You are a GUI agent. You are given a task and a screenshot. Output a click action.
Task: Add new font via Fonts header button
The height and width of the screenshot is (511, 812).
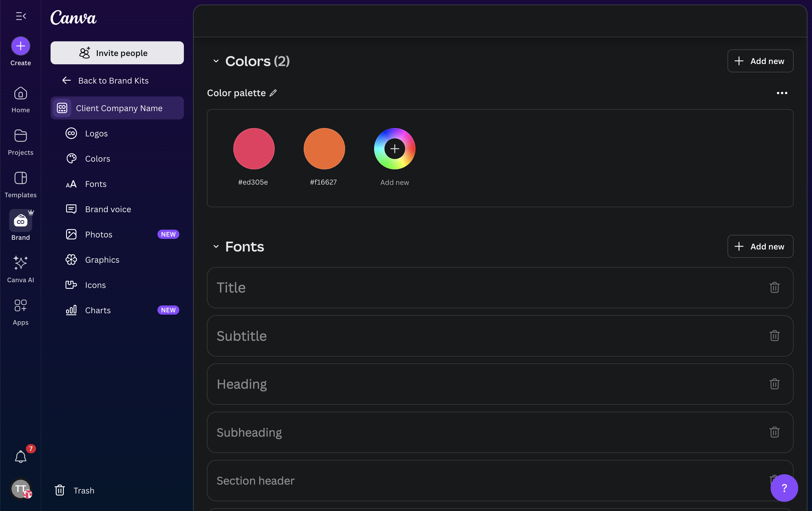(x=760, y=246)
